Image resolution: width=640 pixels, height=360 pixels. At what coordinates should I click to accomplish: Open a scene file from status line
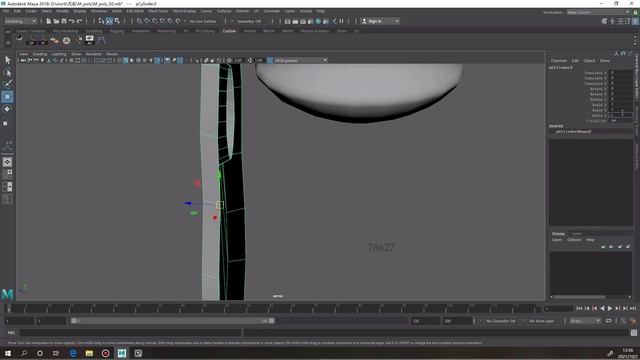(56, 21)
